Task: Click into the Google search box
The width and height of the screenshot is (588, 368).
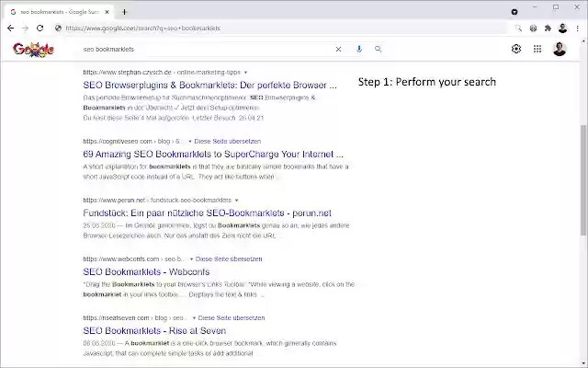Action: (x=206, y=49)
